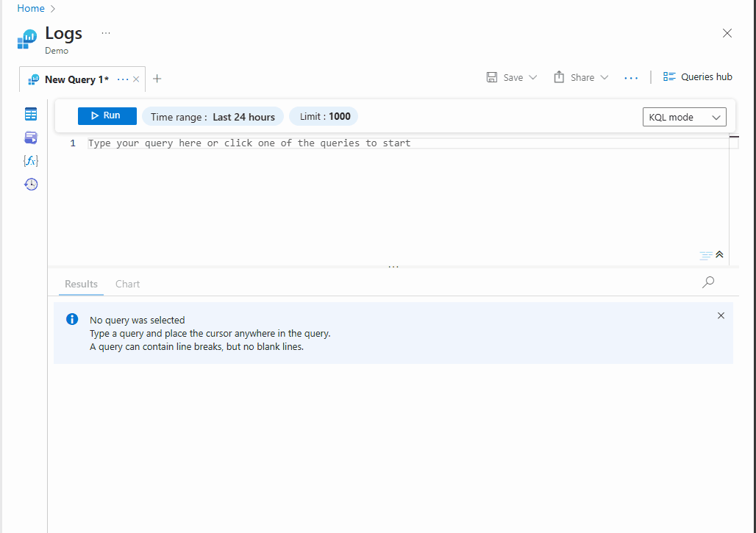Close the Logs blade
Viewport: 756px width, 533px height.
point(727,33)
